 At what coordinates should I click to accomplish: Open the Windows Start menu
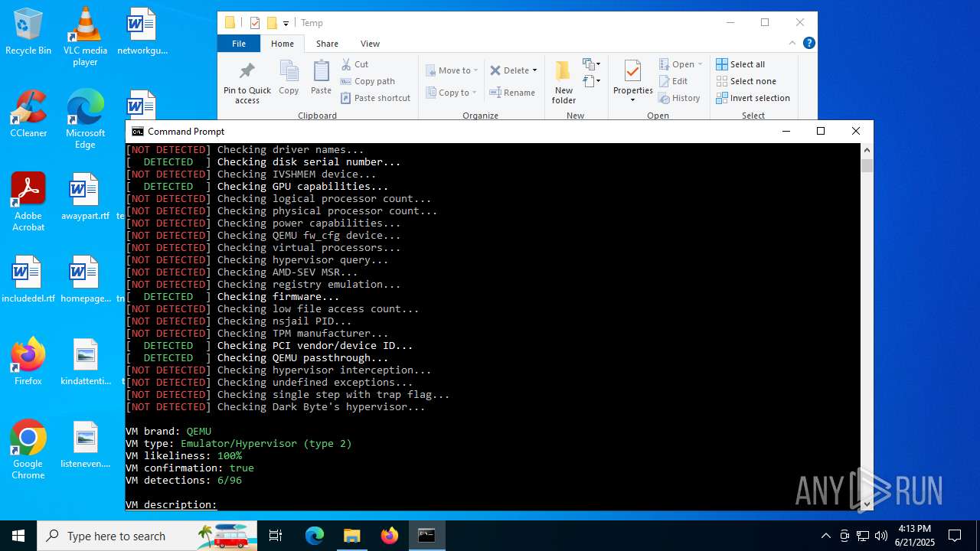click(x=18, y=536)
